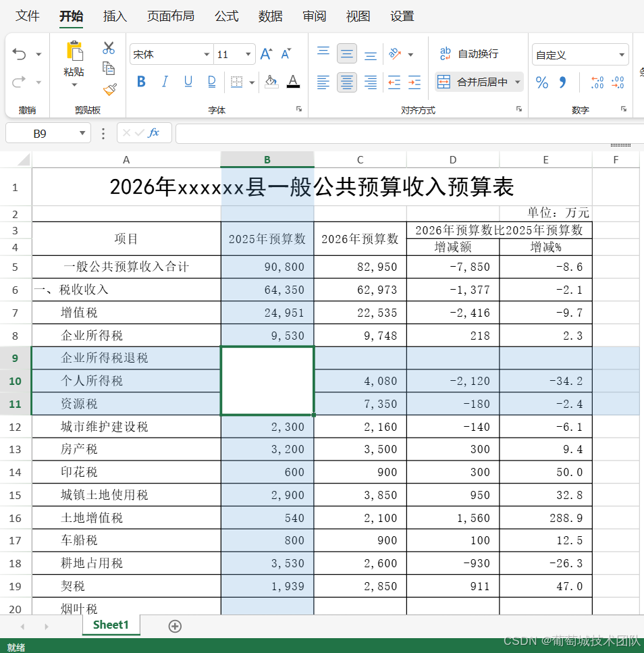
Task: Select the Sheet1 sheet tab
Action: [111, 625]
